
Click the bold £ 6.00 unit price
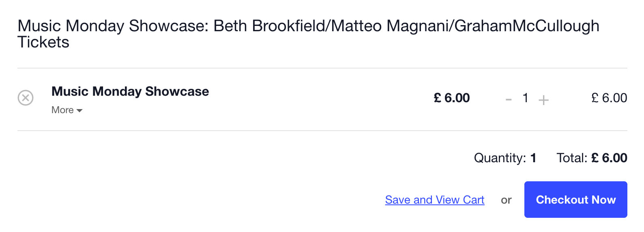point(452,98)
